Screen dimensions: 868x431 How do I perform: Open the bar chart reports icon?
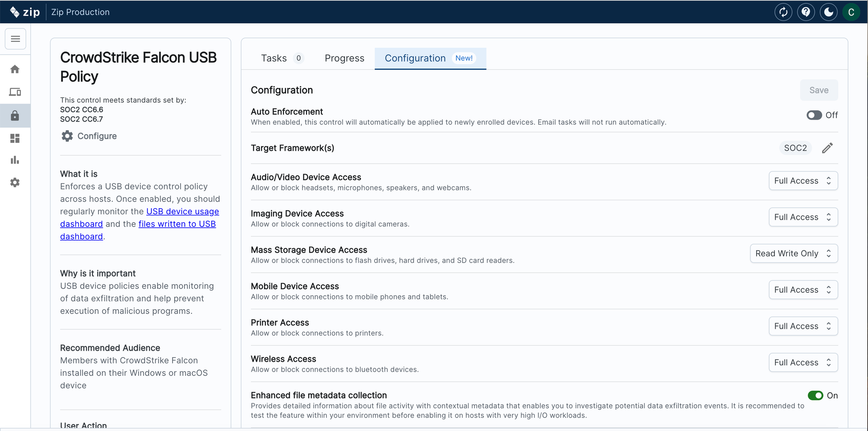tap(15, 160)
